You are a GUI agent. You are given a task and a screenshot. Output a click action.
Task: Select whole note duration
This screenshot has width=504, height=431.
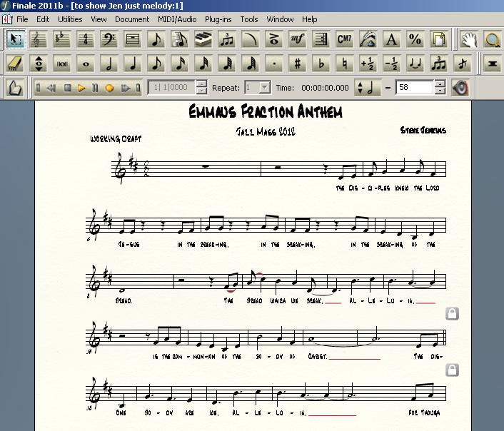tap(86, 64)
